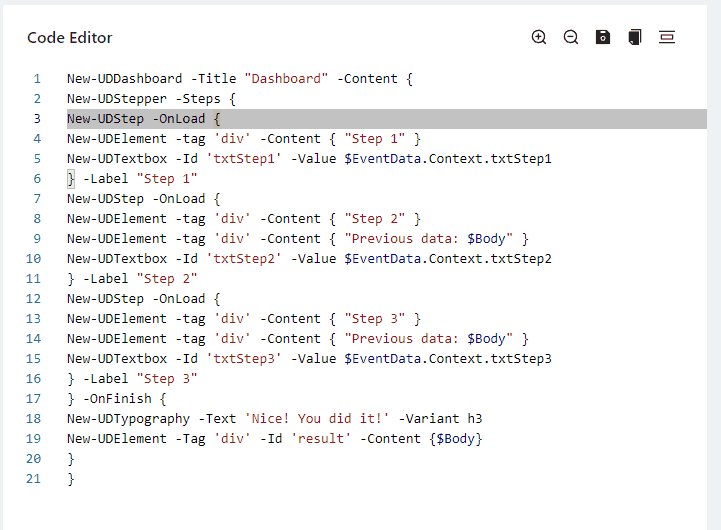Click New-UDStepper on line 2

(x=117, y=99)
